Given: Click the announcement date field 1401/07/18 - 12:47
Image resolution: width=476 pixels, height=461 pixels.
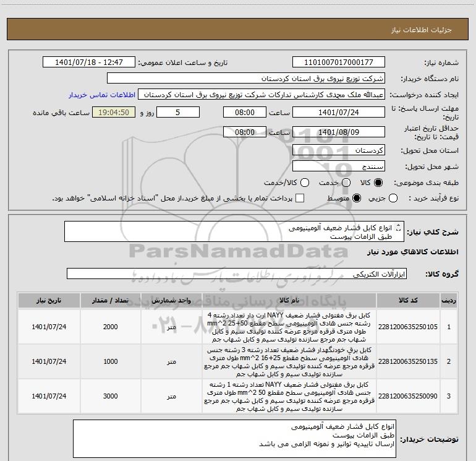Looking at the screenshot, I should pos(89,62).
